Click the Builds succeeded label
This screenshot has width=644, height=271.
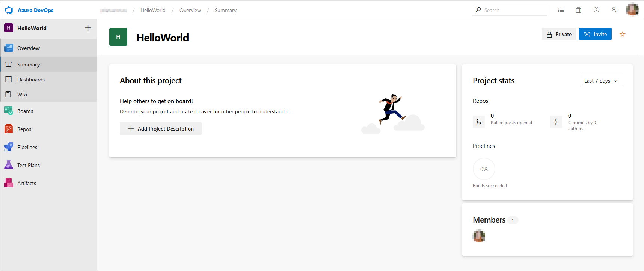(x=490, y=186)
